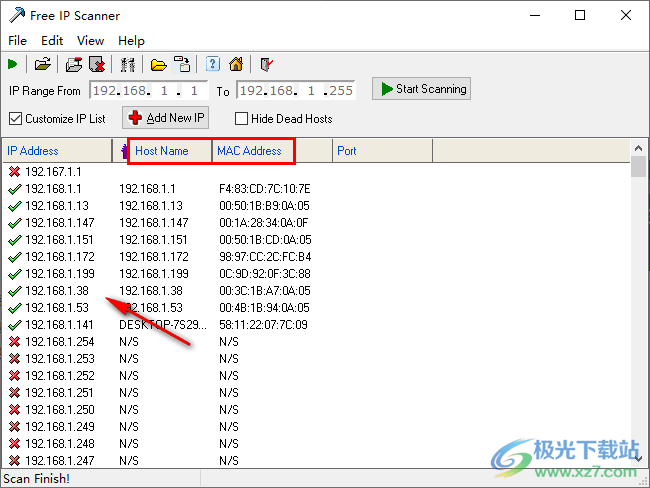650x488 pixels.
Task: Click the delete list icon with red X
Action: 97,64
